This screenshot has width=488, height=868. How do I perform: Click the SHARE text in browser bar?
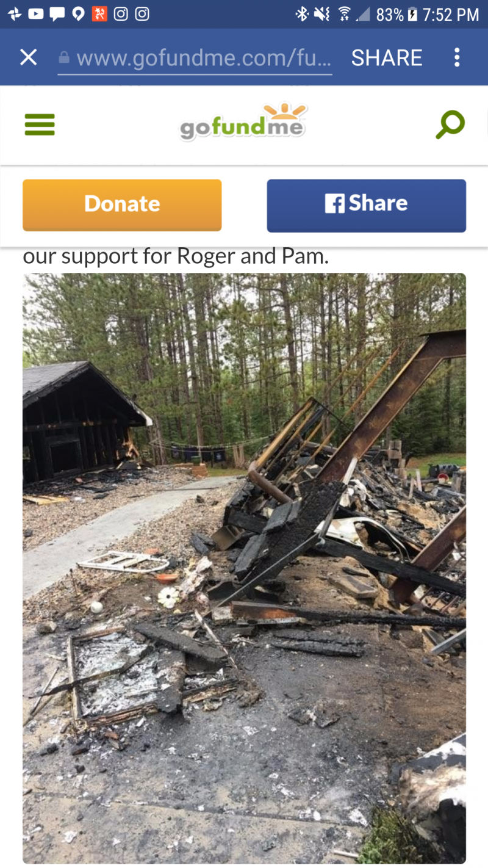(387, 58)
